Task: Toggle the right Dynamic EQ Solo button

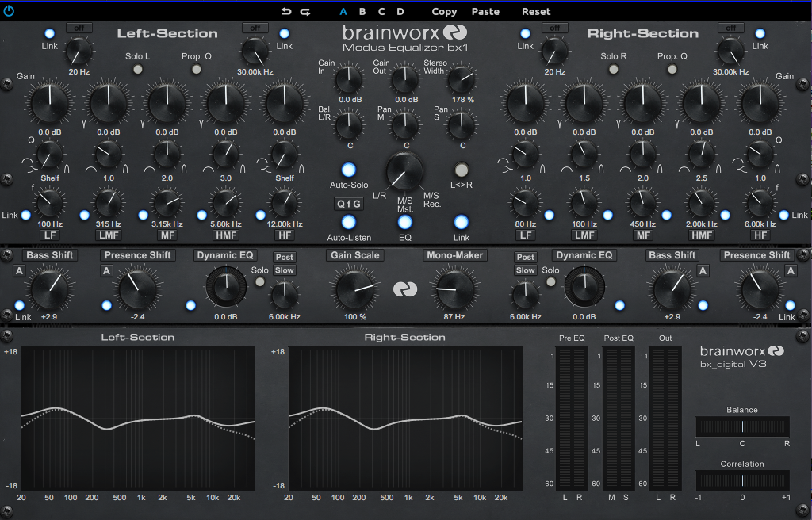Action: tap(550, 281)
